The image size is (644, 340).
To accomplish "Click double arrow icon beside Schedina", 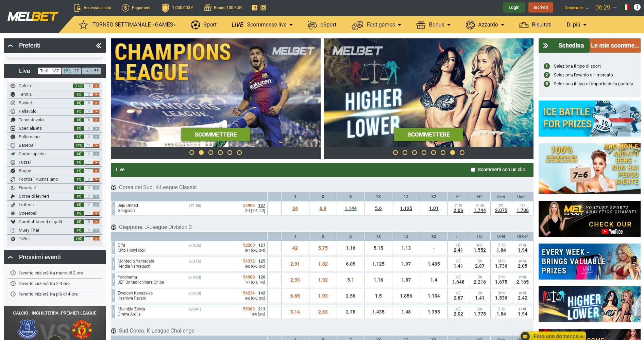I will pyautogui.click(x=545, y=46).
